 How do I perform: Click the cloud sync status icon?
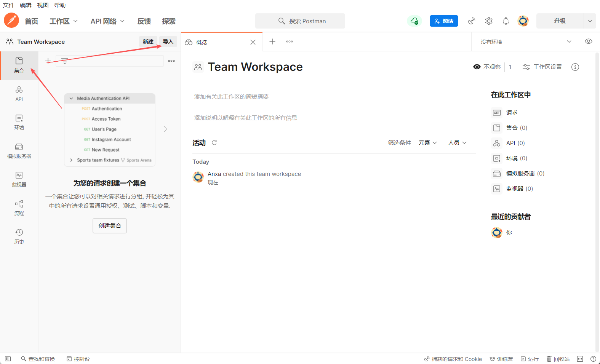(x=414, y=21)
